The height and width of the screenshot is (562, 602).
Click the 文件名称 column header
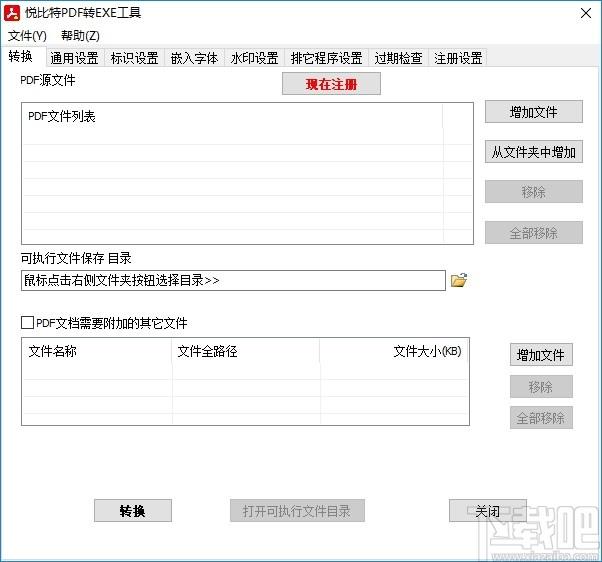click(x=97, y=351)
